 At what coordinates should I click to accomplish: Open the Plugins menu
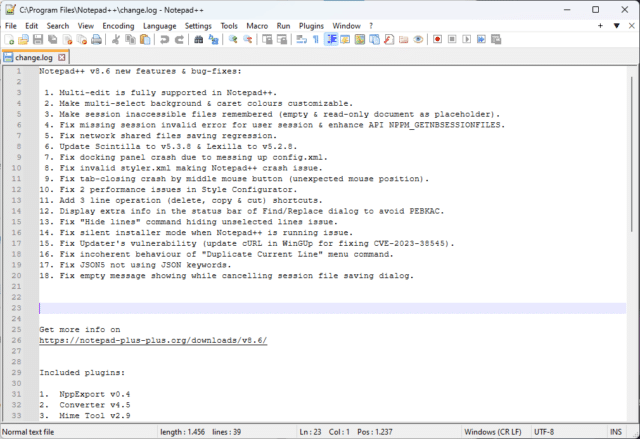point(311,26)
